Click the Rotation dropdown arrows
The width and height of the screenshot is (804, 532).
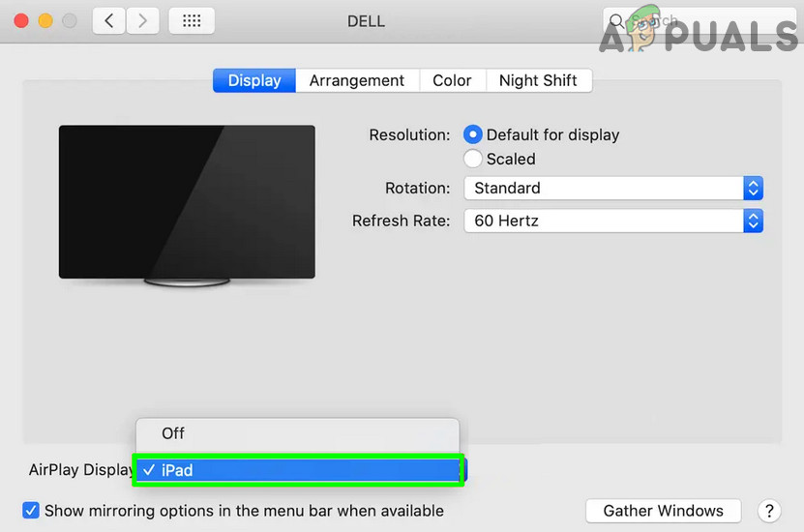[x=754, y=188]
